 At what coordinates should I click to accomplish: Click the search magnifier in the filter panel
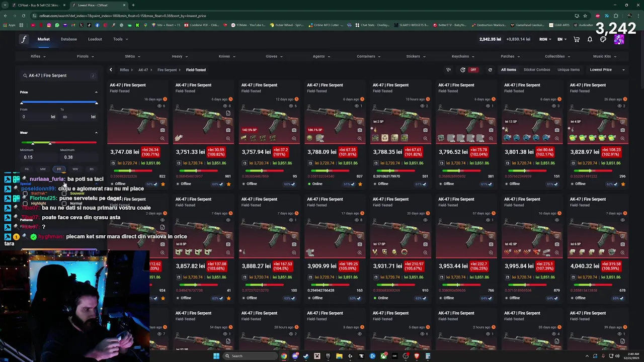click(25, 75)
